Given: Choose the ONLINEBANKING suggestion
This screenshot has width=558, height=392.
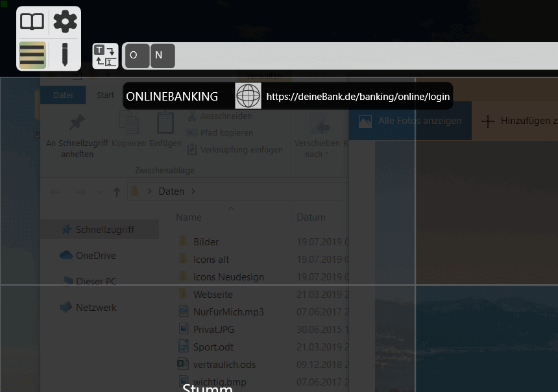Looking at the screenshot, I should tap(172, 97).
